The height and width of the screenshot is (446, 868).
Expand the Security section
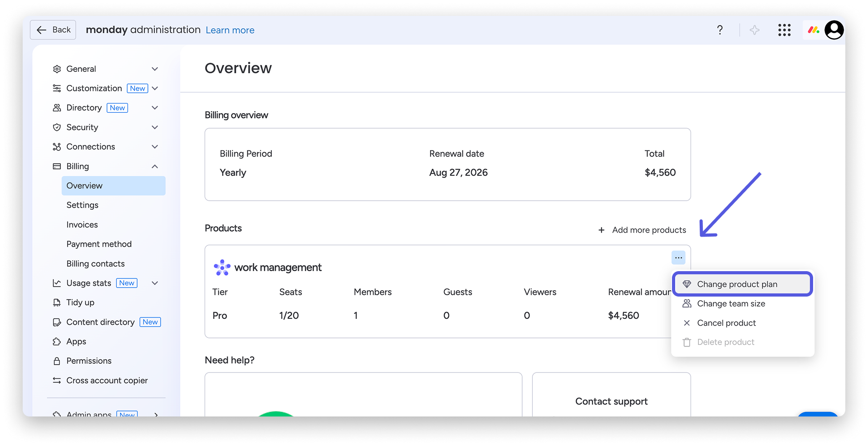(155, 127)
